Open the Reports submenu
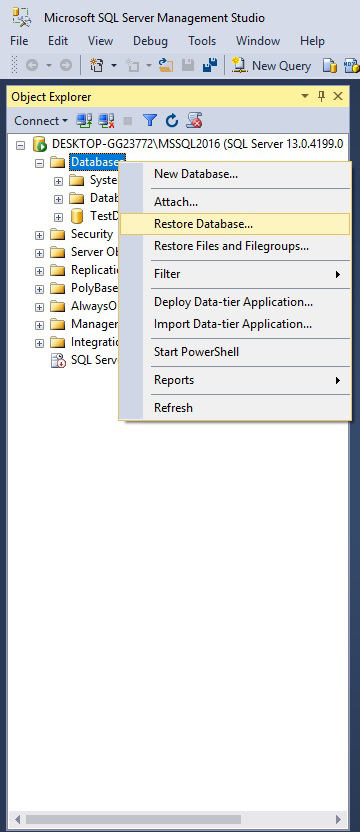 click(x=235, y=380)
